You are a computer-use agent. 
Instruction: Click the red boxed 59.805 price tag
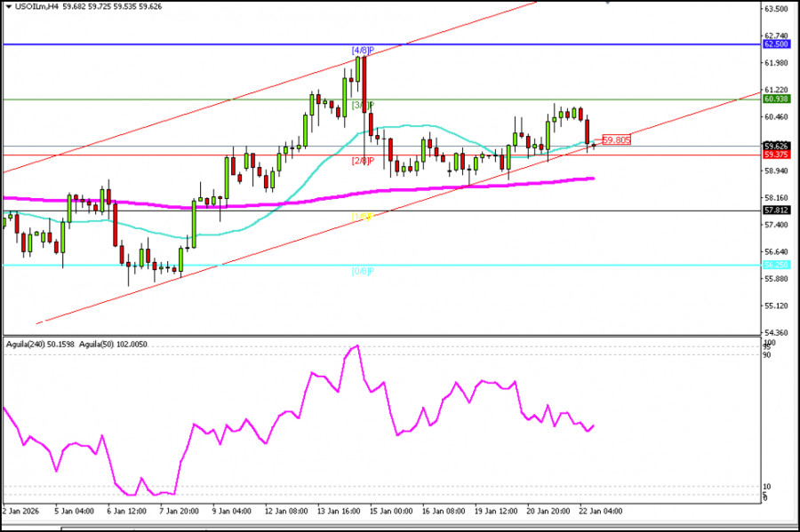coord(616,139)
